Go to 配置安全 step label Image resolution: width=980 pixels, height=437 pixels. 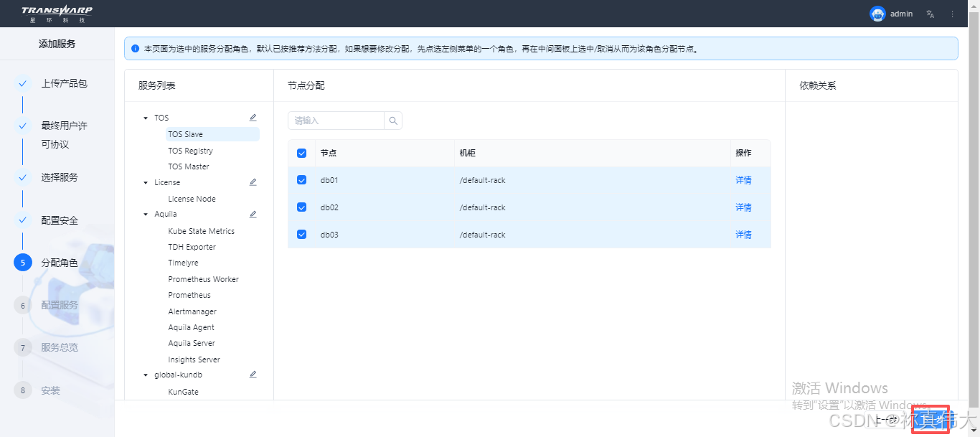[x=60, y=220]
